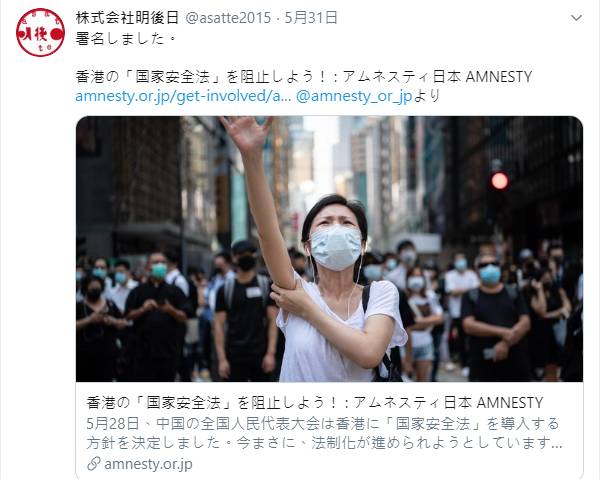Open the amnesty.or.jp domain in card footer

point(148,464)
